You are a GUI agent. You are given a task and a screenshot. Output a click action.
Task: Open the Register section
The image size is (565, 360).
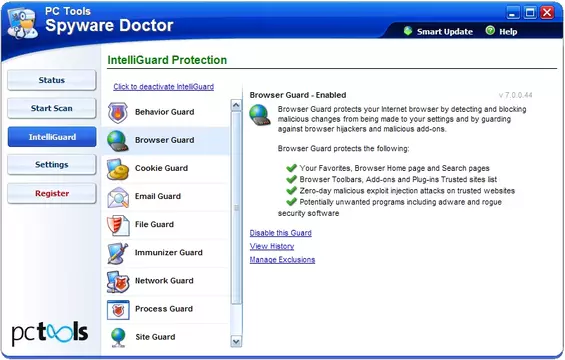(52, 194)
